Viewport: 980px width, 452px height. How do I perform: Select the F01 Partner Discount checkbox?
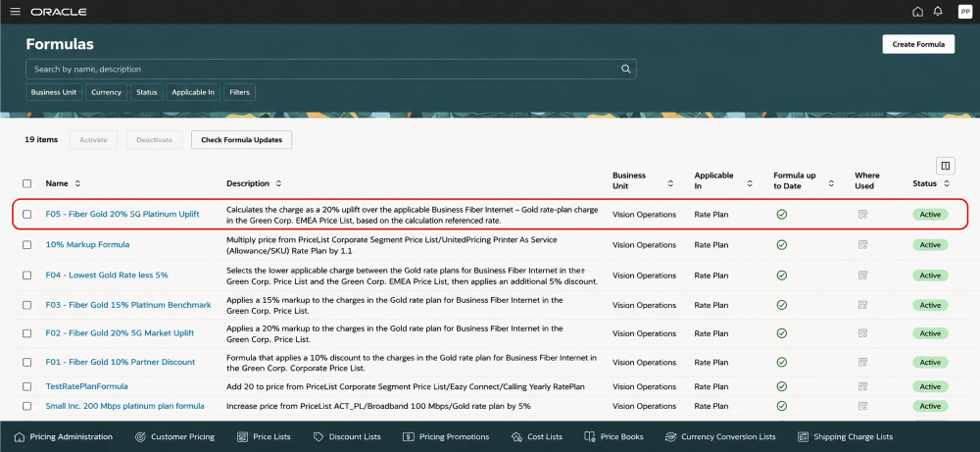tap(26, 362)
